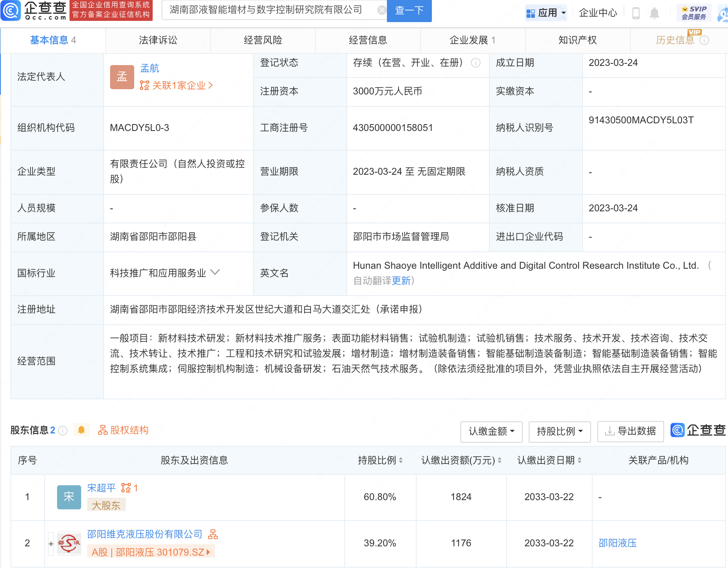Expand the 国标行业 industry chevron
Image resolution: width=728 pixels, height=568 pixels.
215,272
